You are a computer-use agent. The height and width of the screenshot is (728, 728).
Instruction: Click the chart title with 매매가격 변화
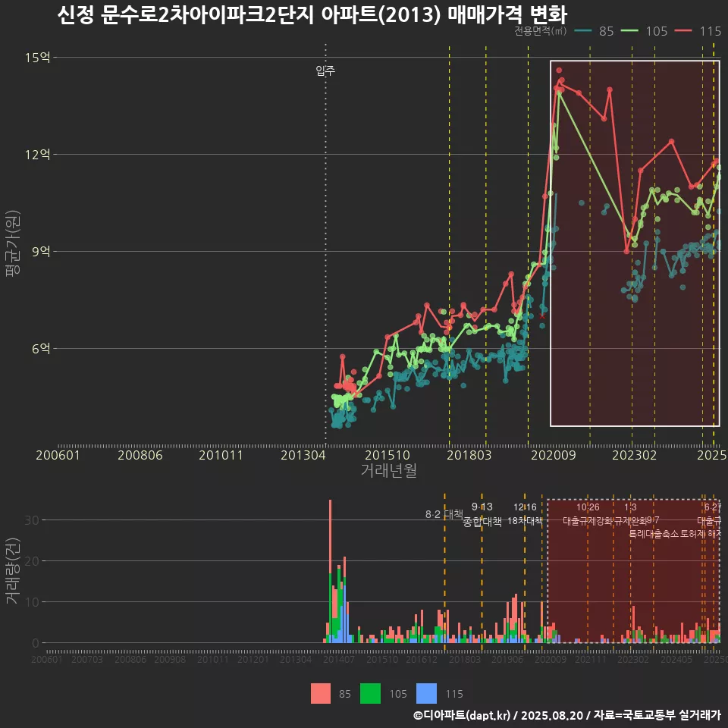point(312,15)
